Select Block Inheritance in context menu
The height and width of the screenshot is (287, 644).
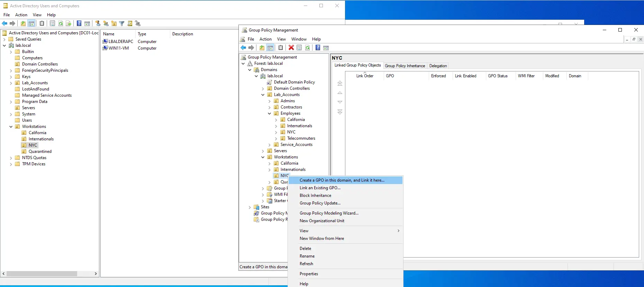pyautogui.click(x=345, y=195)
